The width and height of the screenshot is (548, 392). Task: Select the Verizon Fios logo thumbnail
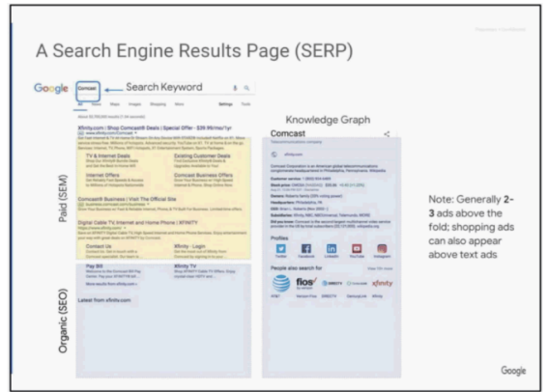pos(306,283)
